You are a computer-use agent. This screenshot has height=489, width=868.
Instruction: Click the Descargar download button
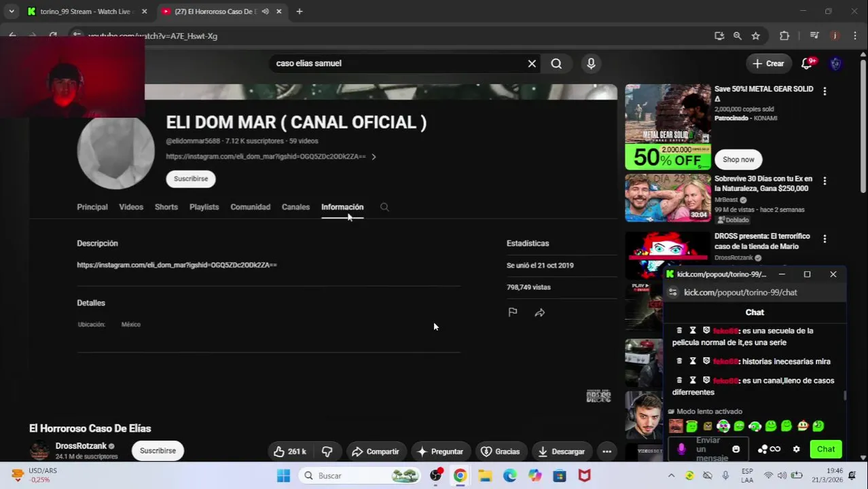click(x=561, y=452)
